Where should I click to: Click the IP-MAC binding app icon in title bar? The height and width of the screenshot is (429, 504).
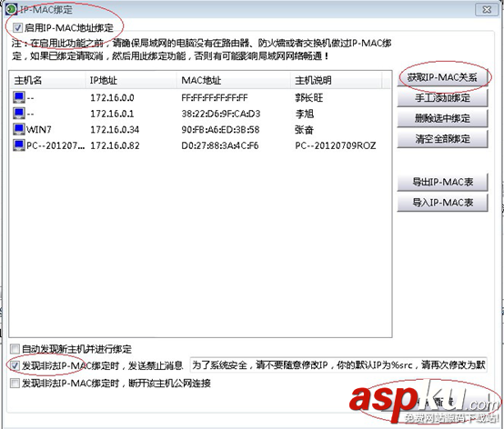(x=11, y=9)
